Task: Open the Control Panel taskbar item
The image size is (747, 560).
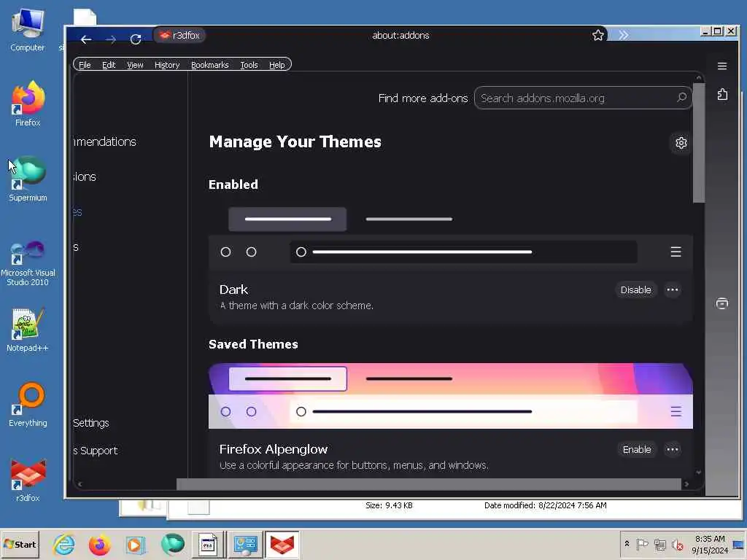Action: pyautogui.click(x=245, y=544)
